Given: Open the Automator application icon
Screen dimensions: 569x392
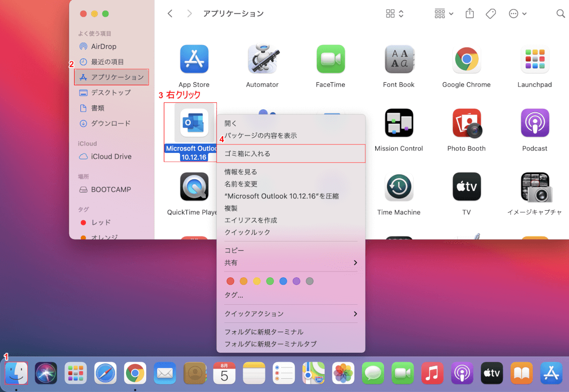Looking at the screenshot, I should coord(262,59).
